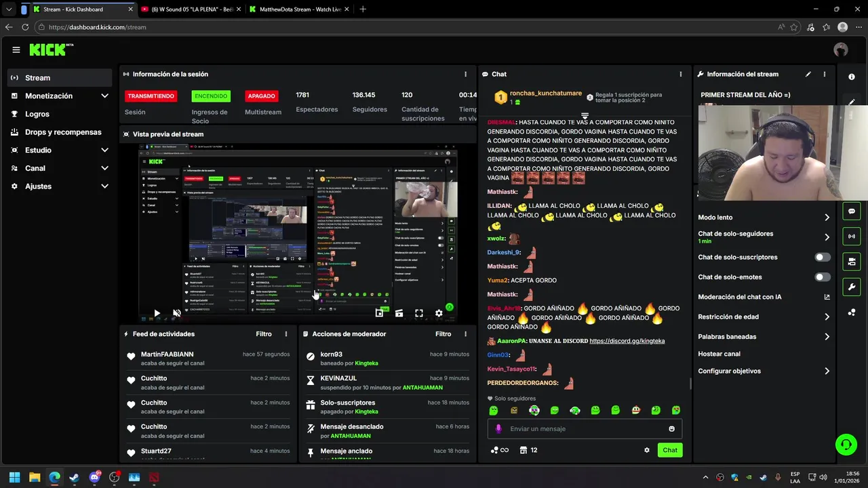Open Filtro in Acciones de moderador
868x488 pixels.
pos(443,334)
